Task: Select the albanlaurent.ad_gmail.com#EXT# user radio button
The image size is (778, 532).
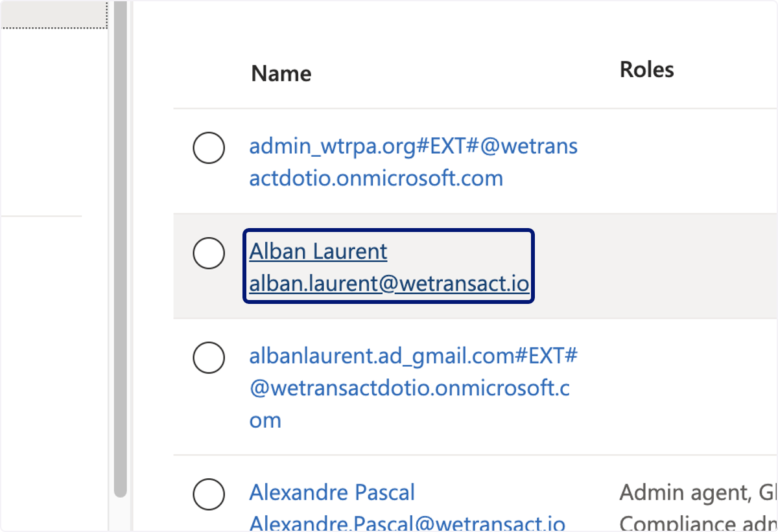Action: click(x=209, y=357)
